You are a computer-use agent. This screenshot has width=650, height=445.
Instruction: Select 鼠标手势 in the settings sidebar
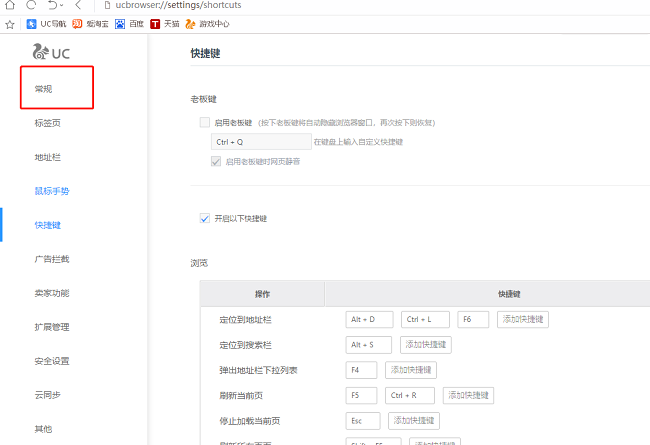52,191
